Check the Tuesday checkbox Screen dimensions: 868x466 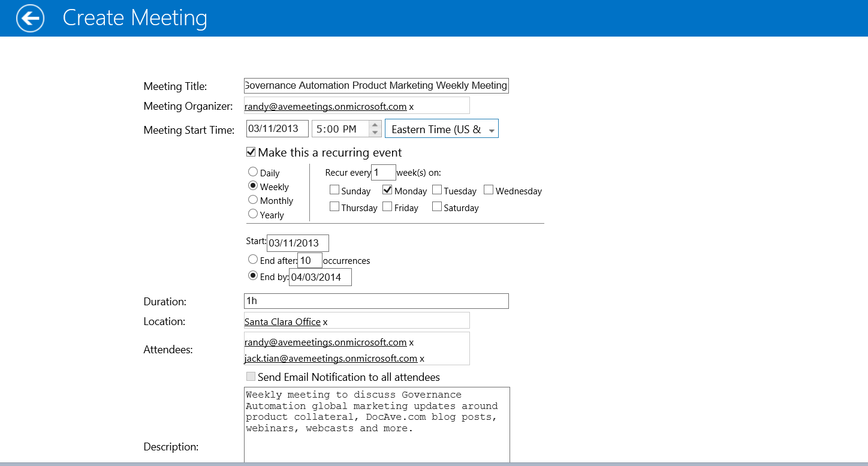click(x=437, y=190)
